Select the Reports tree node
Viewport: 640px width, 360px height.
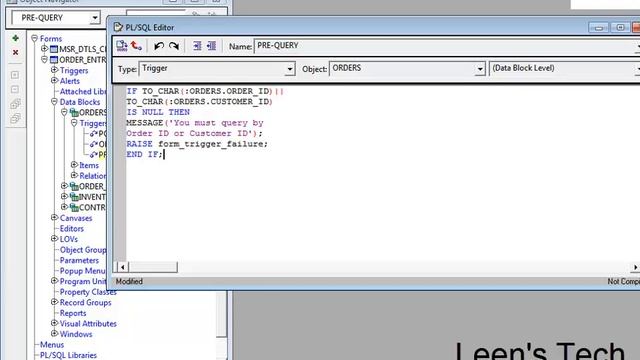click(73, 313)
